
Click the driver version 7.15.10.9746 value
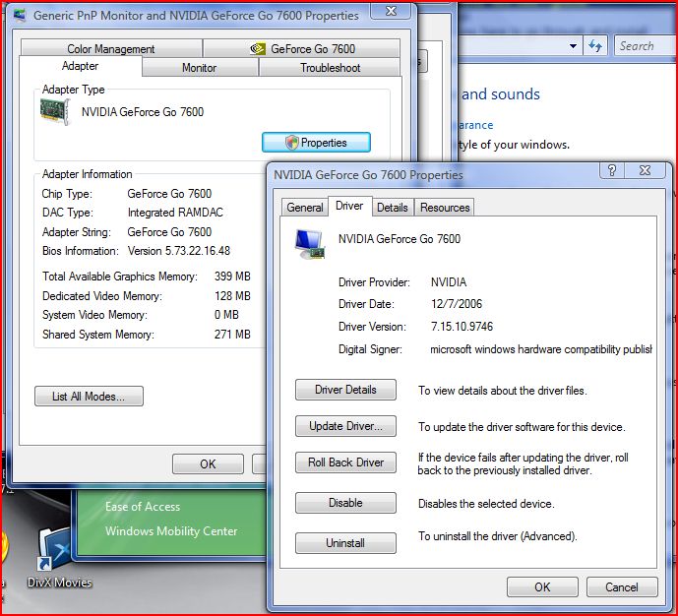(462, 327)
